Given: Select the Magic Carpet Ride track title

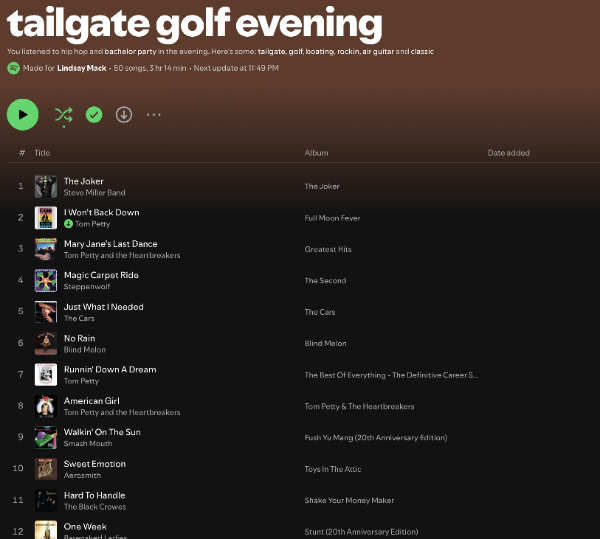Looking at the screenshot, I should coord(101,275).
